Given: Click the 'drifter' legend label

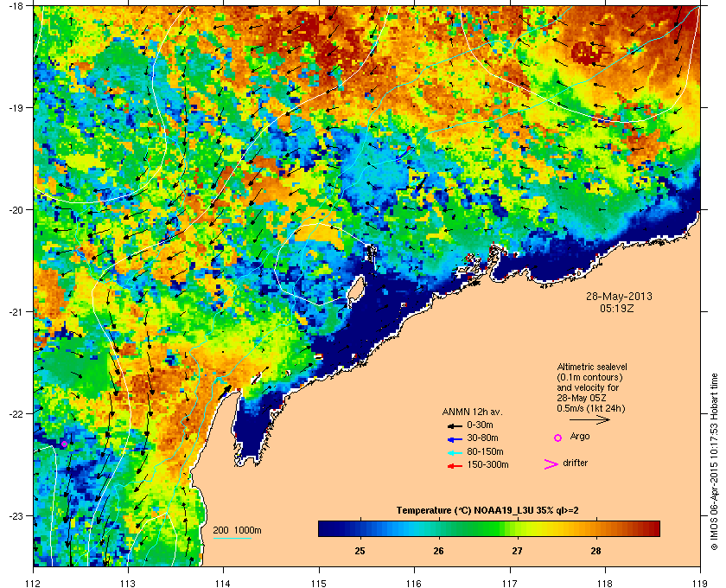Looking at the screenshot, I should [x=575, y=463].
